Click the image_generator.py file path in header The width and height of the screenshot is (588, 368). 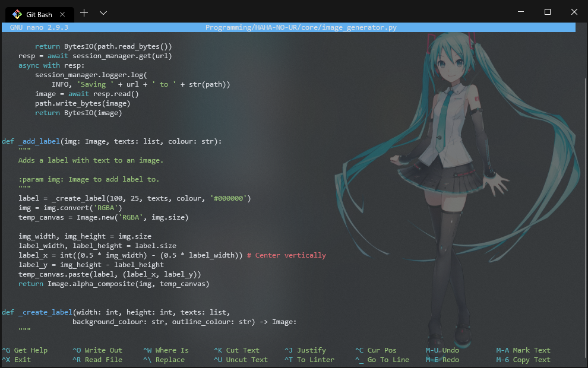(x=301, y=27)
